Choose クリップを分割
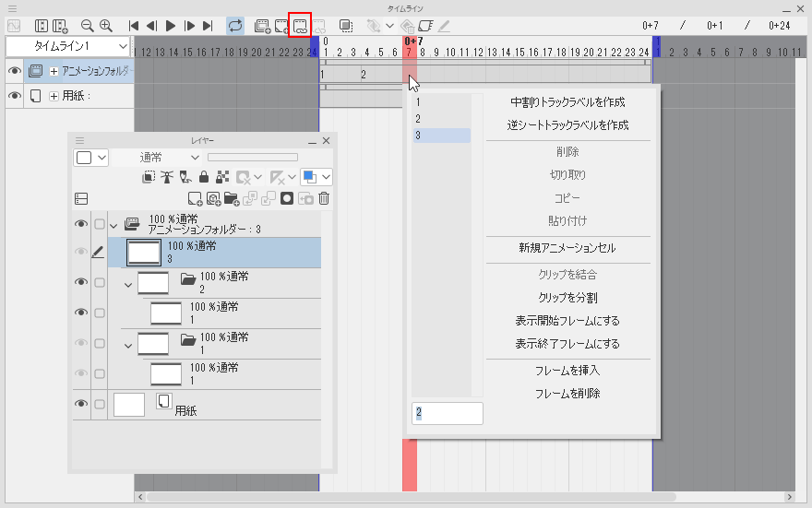This screenshot has width=812, height=508. (x=567, y=298)
